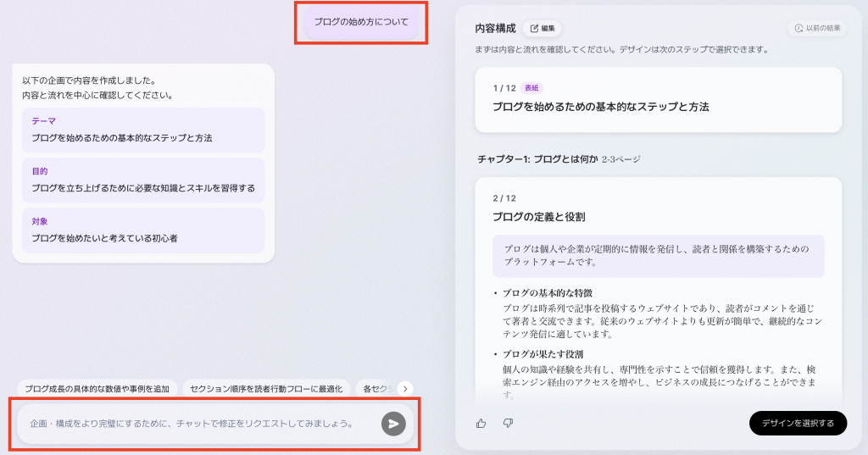Image resolution: width=868 pixels, height=455 pixels.
Task: Click the highlighted blog definition summary box
Action: [658, 256]
